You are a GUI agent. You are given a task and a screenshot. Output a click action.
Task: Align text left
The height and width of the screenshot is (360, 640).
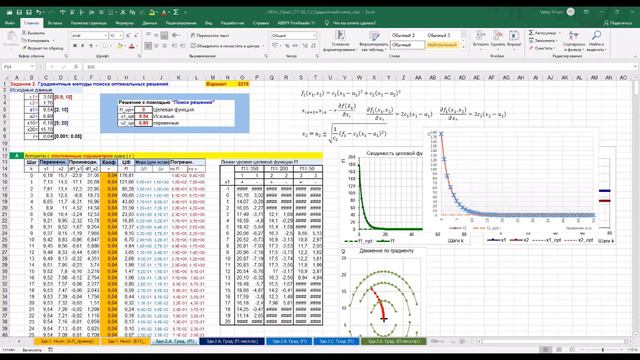149,46
